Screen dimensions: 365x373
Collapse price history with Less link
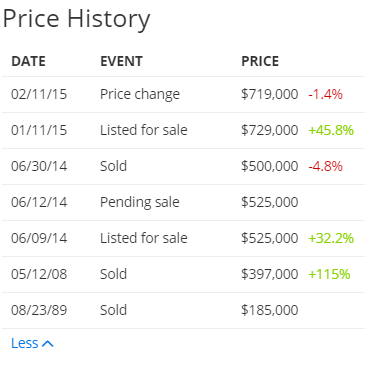(32, 343)
